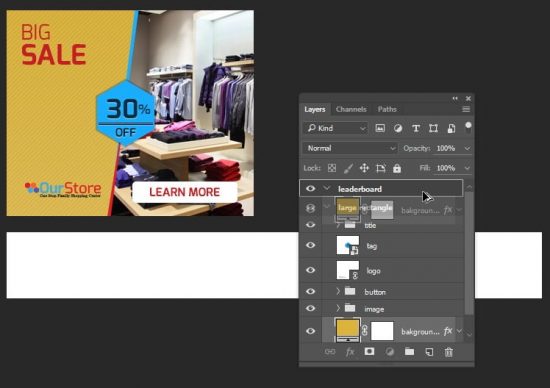Click the 30% OFF hexagon badge
Viewport: 550px width, 388px height.
pos(126,114)
